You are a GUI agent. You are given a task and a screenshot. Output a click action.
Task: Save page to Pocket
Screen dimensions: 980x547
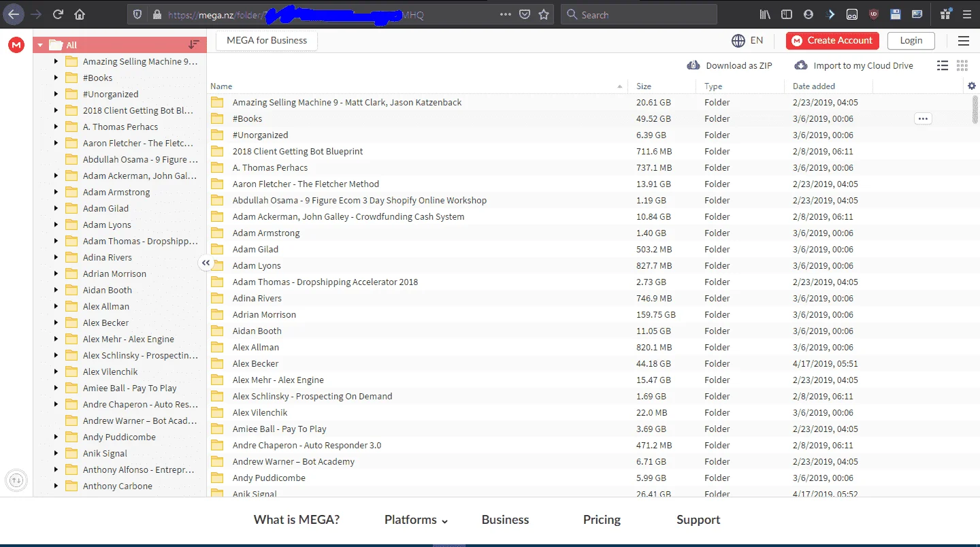click(525, 14)
